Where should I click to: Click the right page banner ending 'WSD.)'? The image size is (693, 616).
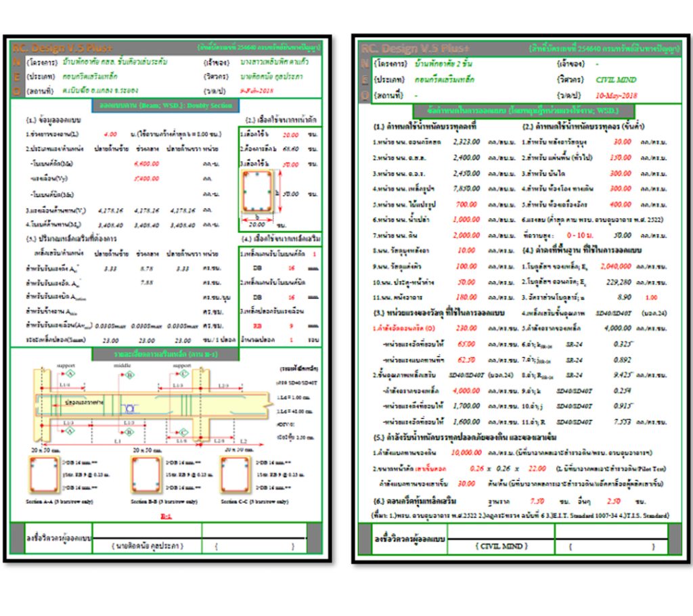point(523,110)
